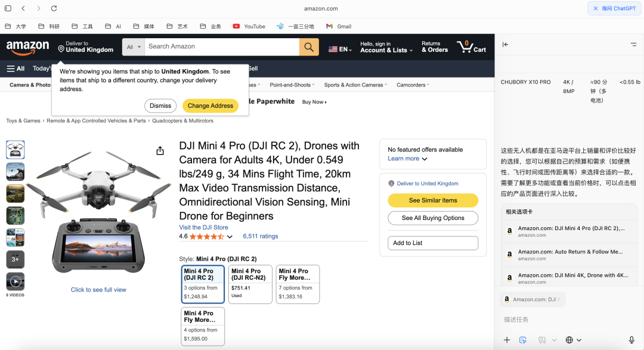Click the microphone voice input icon

[631, 340]
